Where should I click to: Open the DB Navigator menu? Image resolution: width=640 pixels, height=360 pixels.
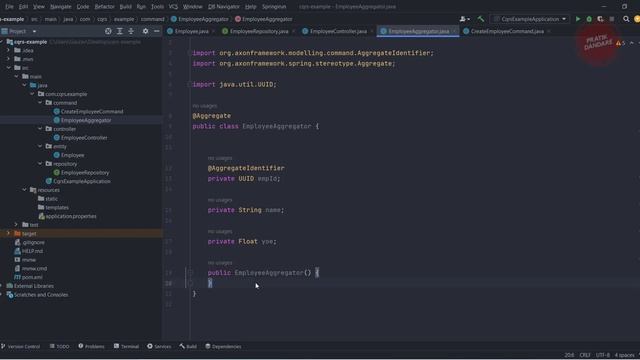(224, 7)
